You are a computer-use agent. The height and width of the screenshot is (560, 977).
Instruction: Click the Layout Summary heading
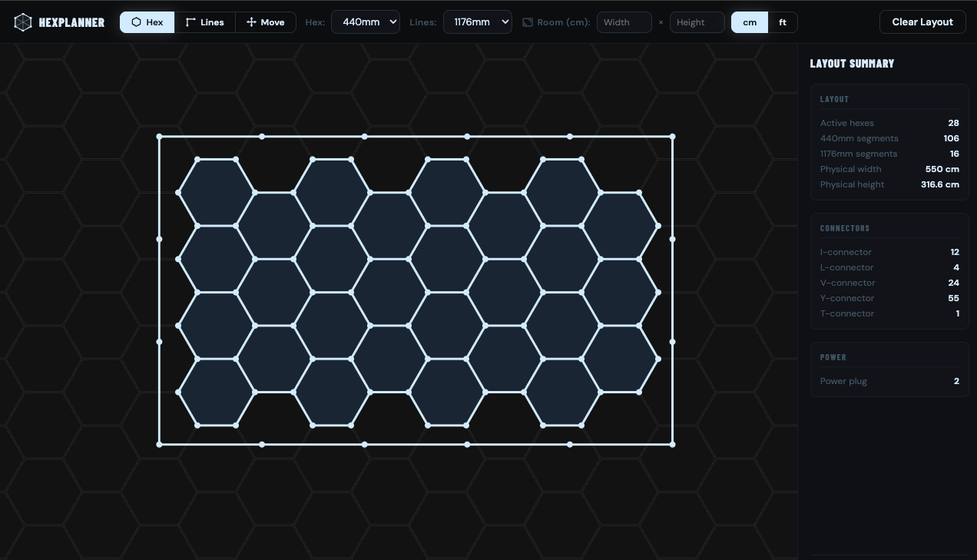(852, 64)
